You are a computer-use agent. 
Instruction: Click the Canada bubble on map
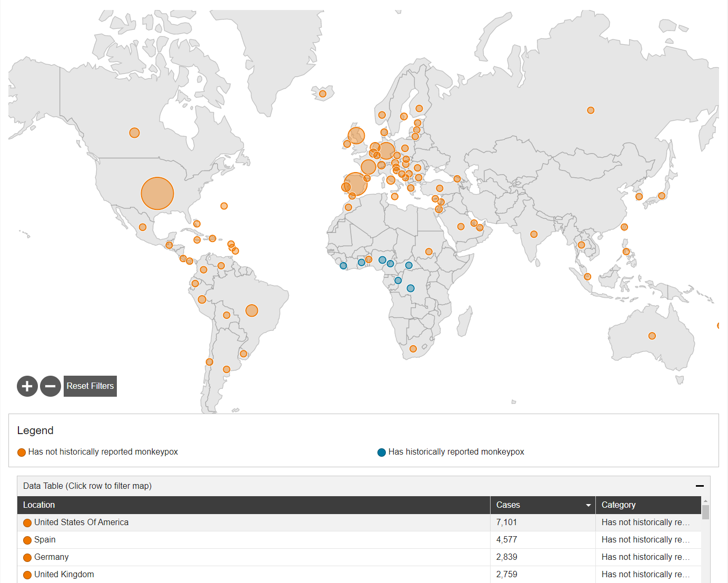[x=134, y=133]
